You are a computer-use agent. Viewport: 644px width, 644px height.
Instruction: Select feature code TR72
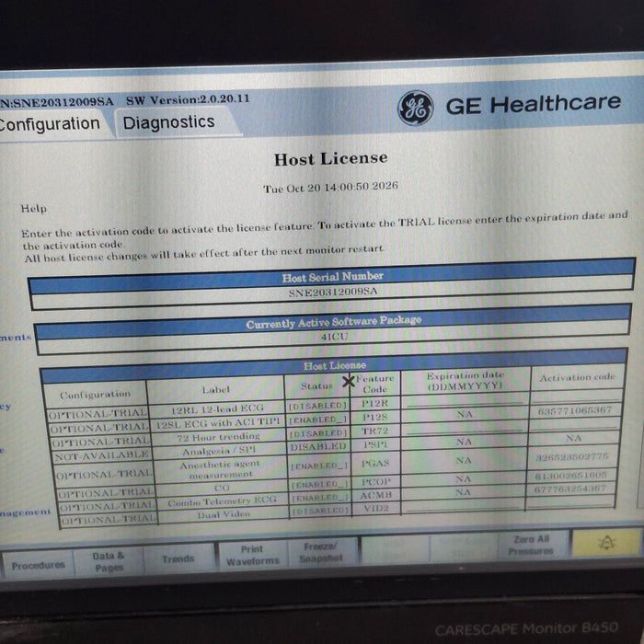[x=375, y=431]
